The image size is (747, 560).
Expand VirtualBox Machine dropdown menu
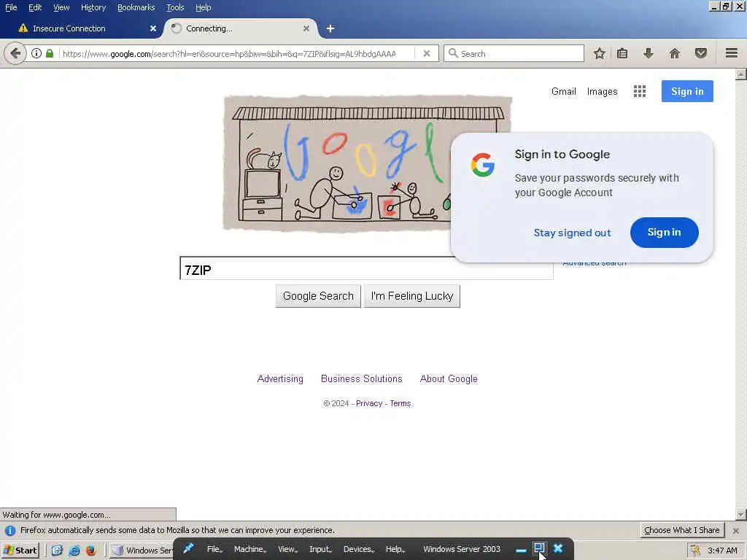coord(250,549)
